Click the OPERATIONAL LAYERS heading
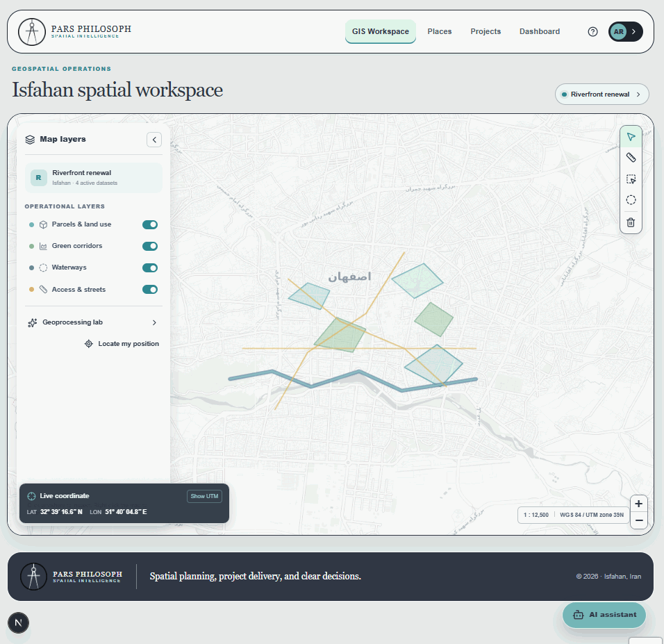This screenshot has height=644, width=664. [65, 206]
